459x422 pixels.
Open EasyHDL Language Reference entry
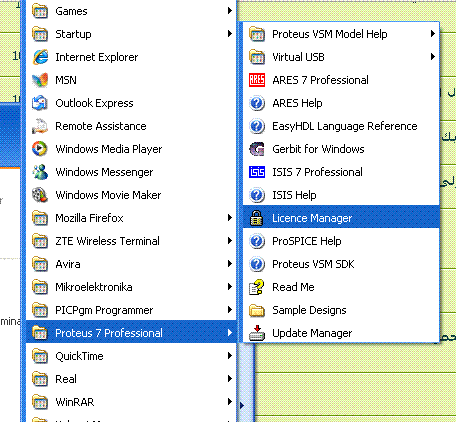(341, 126)
